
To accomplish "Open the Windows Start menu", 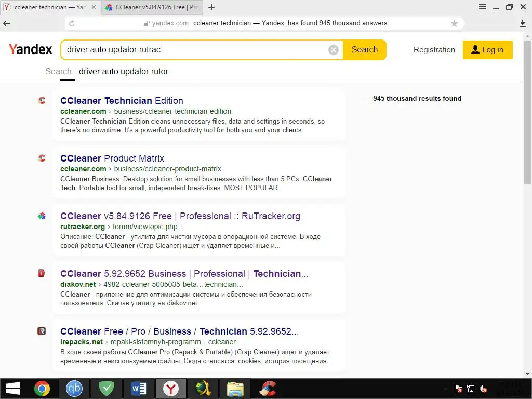I will point(13,389).
